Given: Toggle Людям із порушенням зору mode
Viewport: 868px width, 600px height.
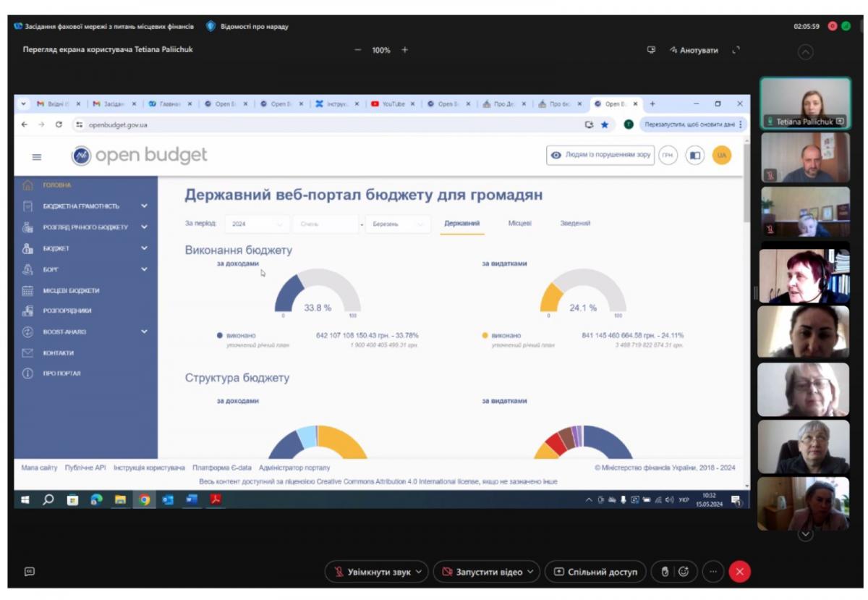Looking at the screenshot, I should point(600,156).
